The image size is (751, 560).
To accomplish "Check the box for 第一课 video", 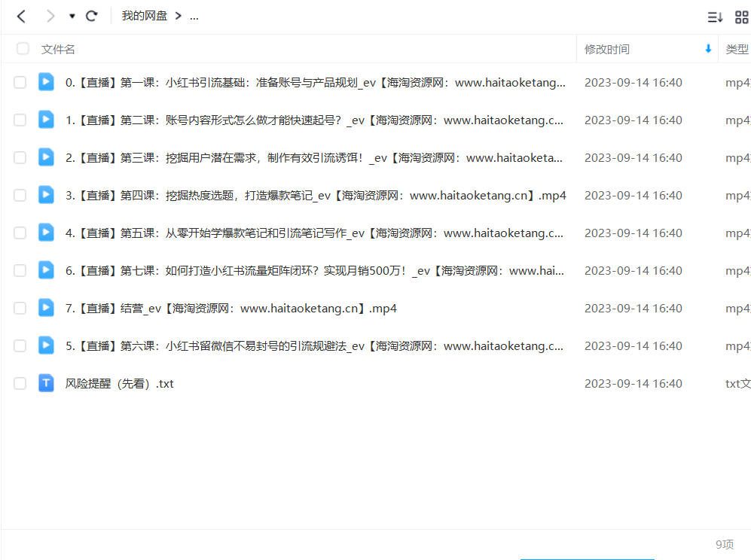I will (20, 82).
